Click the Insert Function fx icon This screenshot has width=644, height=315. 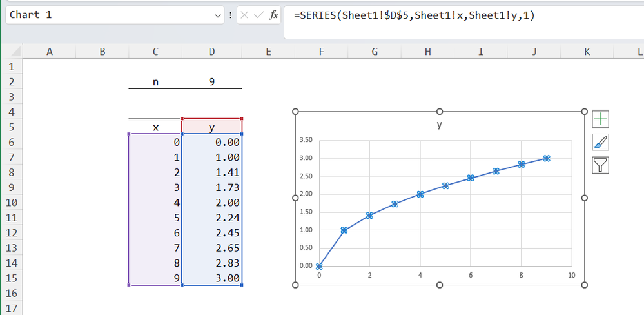click(x=273, y=15)
